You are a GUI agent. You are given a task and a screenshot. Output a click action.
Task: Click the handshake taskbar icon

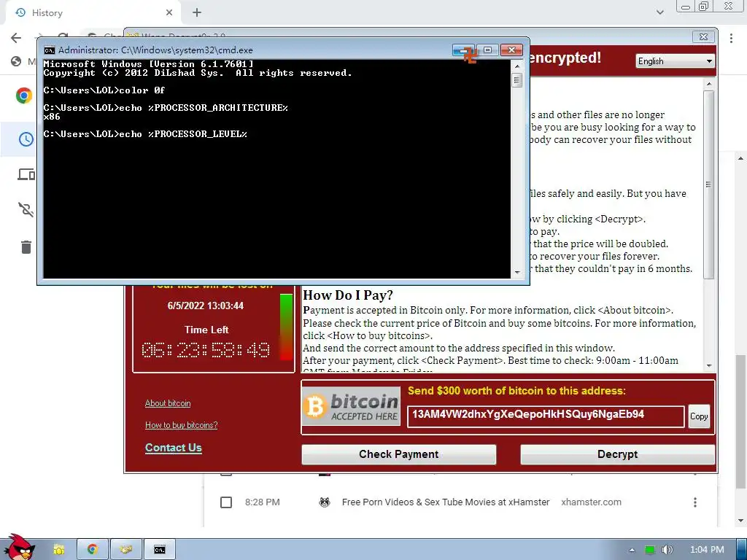point(125,550)
